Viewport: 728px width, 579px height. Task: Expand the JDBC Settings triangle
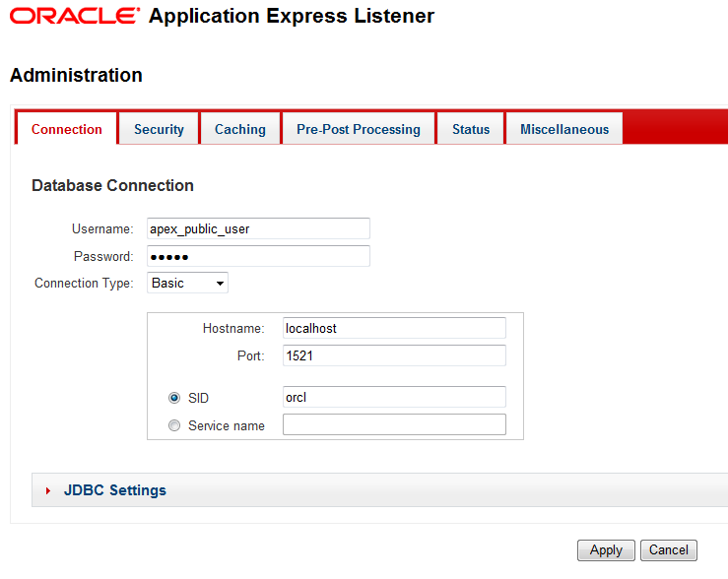48,490
